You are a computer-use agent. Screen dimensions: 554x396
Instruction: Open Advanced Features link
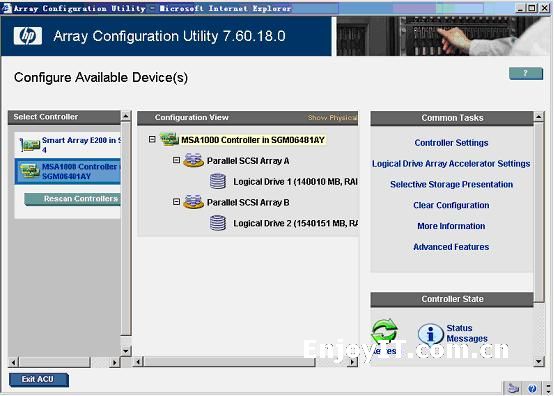(451, 247)
